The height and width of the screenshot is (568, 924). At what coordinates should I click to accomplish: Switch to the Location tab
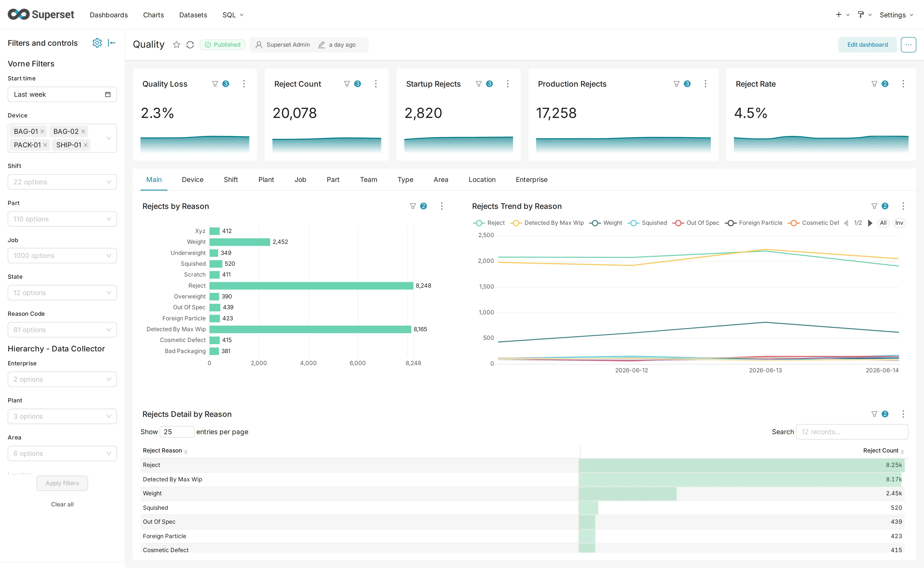[x=482, y=180]
